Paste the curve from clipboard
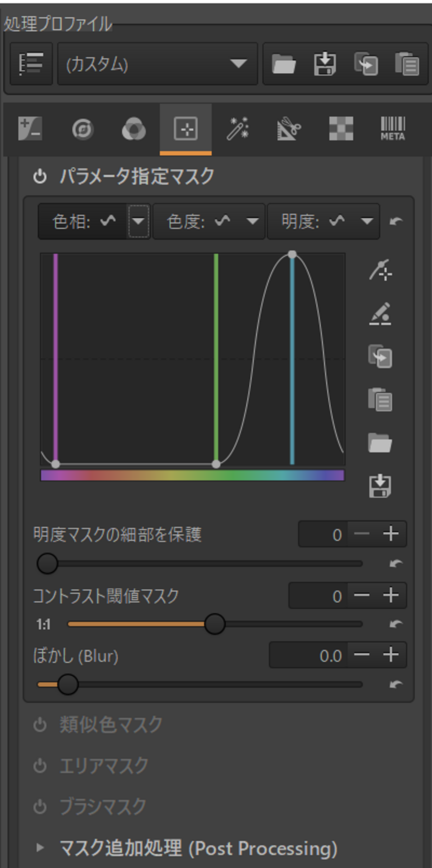432x868 pixels. point(380,400)
